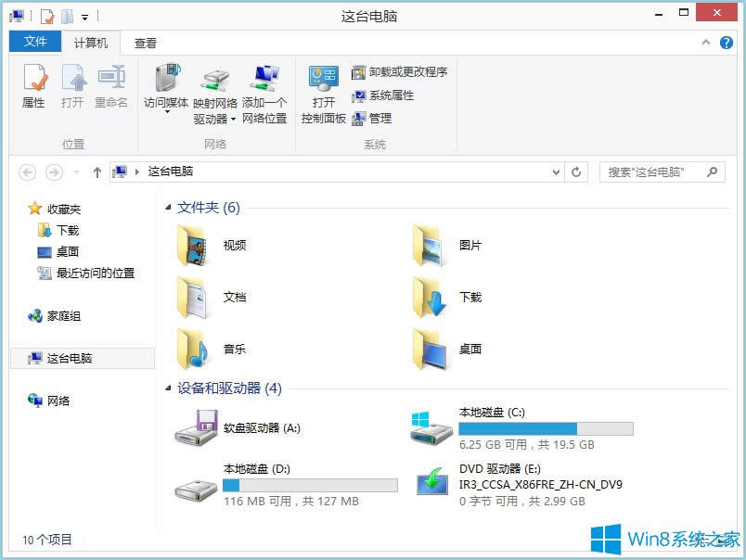Image resolution: width=746 pixels, height=560 pixels.
Task: Collapse the ribbon using the chevron toggle
Action: tap(706, 42)
